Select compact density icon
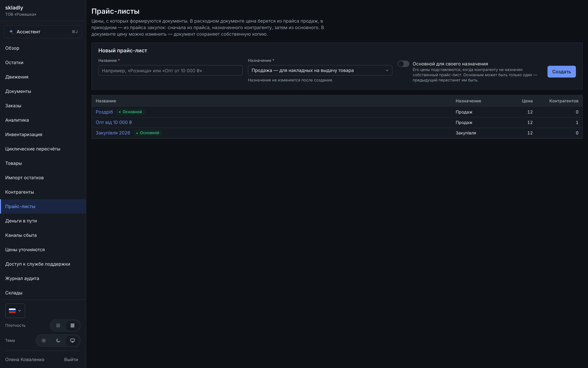This screenshot has height=368, width=588. point(72,325)
